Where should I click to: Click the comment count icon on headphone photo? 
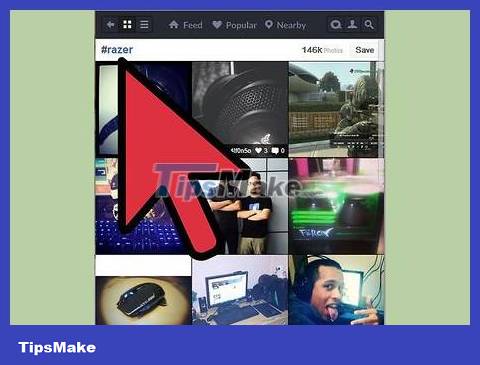(x=275, y=151)
